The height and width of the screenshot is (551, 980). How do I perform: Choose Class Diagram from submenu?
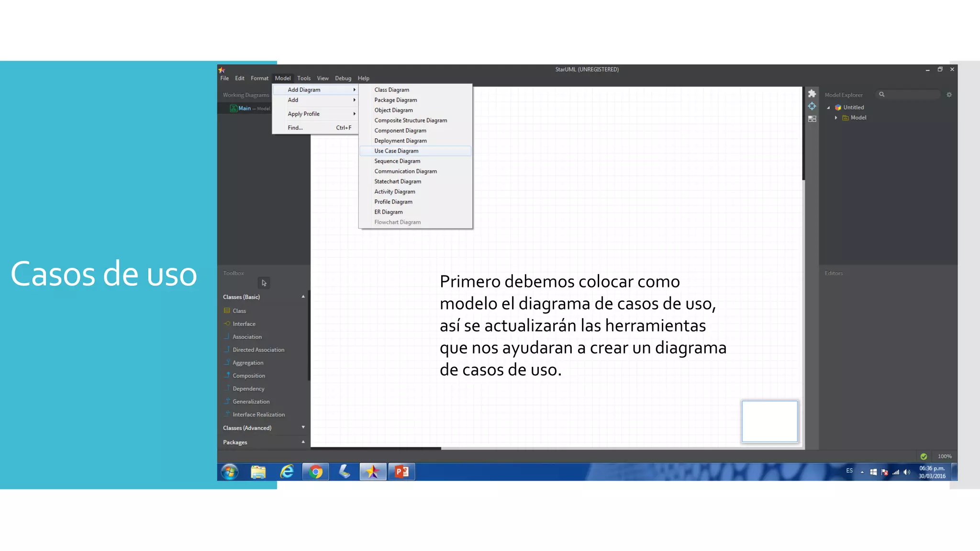(x=415, y=89)
